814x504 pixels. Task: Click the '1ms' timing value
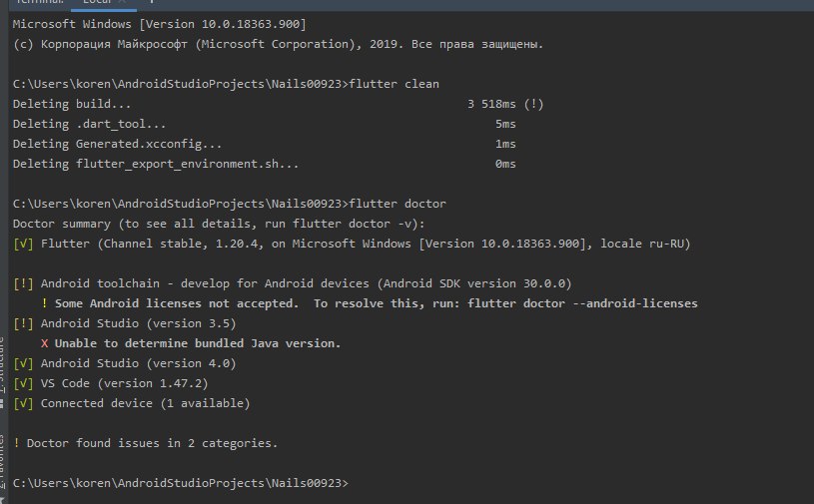click(505, 144)
